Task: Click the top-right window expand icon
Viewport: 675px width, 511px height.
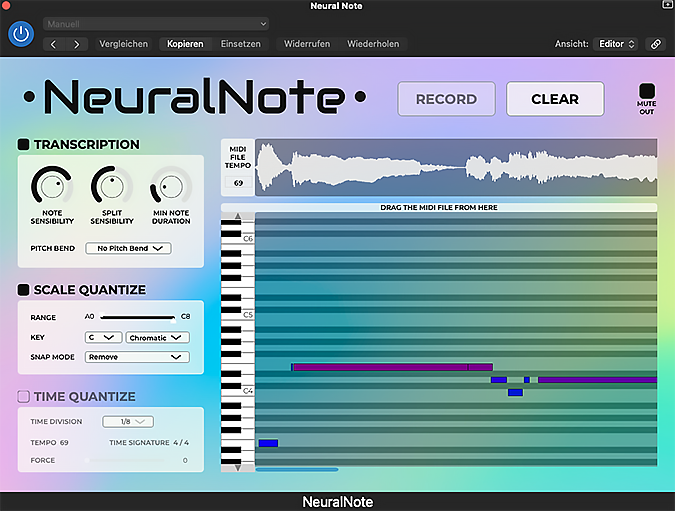Action: (667, 5)
